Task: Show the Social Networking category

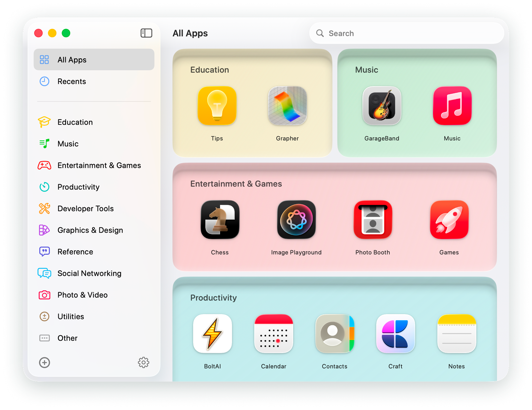Action: (89, 273)
